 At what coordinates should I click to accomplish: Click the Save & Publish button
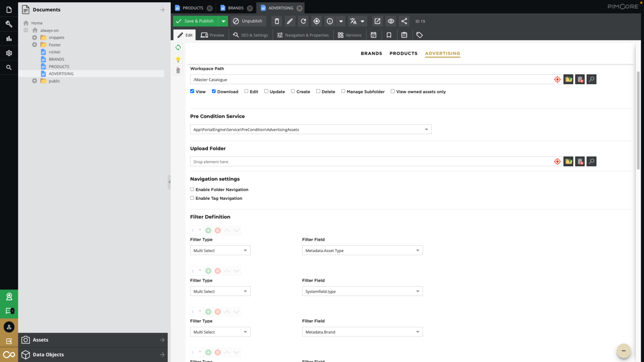point(195,21)
